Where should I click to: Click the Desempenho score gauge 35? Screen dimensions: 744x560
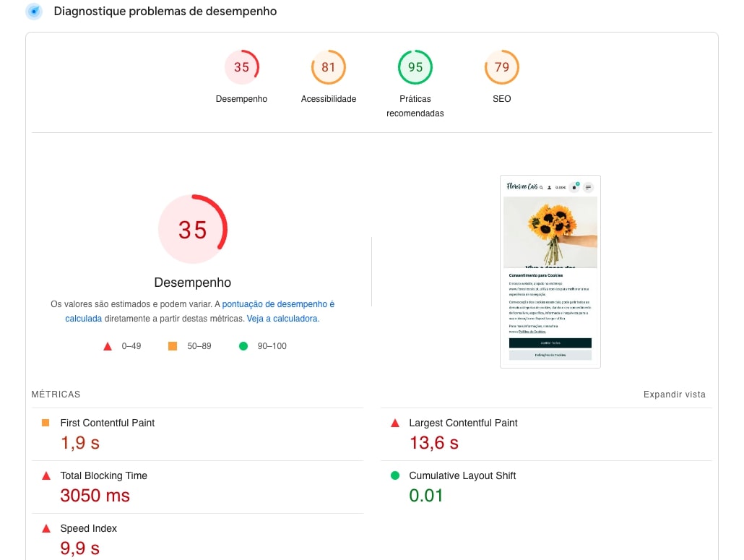pos(241,67)
